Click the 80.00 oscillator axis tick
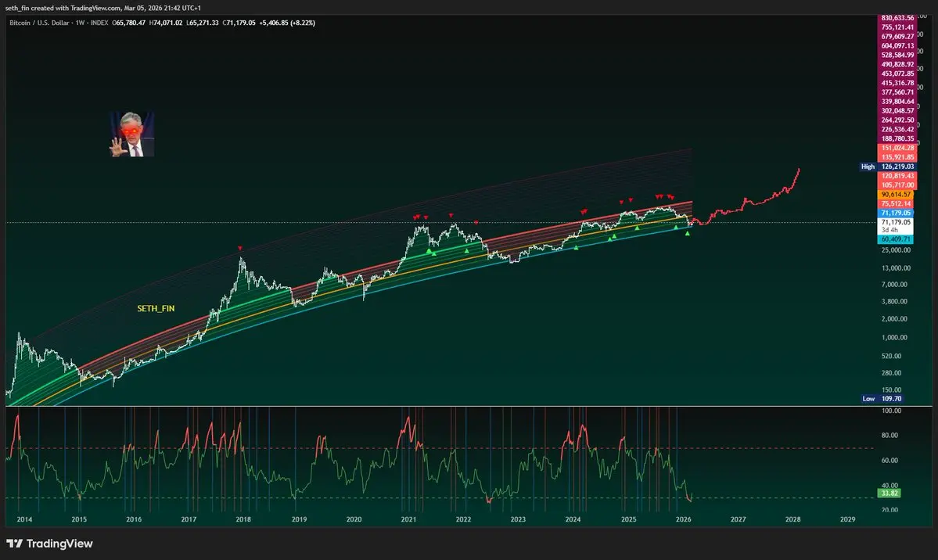The width and height of the screenshot is (938, 560). (x=889, y=436)
